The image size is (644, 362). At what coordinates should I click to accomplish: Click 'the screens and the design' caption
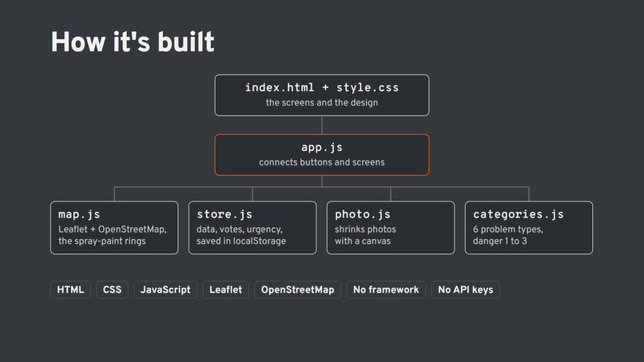click(x=321, y=103)
